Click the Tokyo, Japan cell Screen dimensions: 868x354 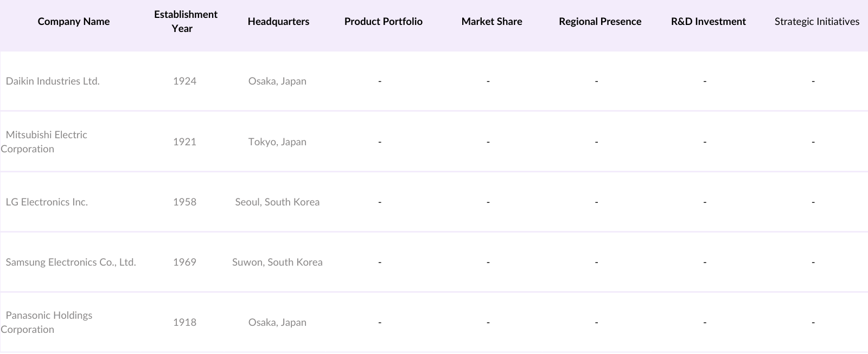[x=277, y=142]
